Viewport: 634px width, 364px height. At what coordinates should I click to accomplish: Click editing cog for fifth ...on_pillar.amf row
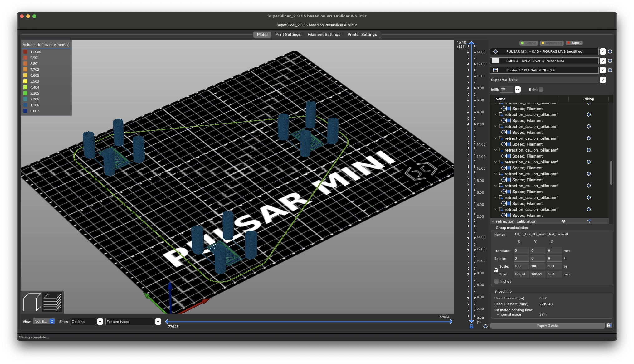[x=589, y=162]
